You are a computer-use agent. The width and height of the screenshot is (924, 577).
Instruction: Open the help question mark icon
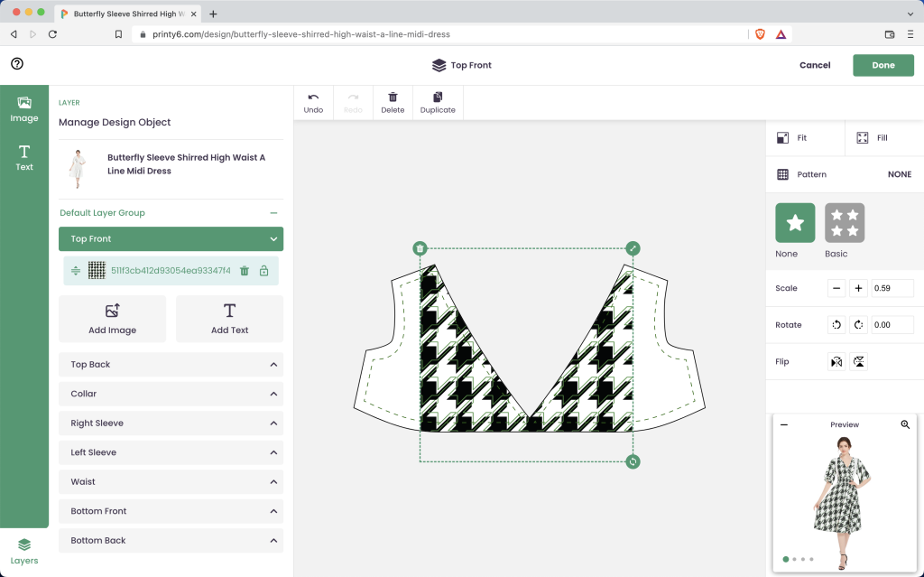(17, 64)
